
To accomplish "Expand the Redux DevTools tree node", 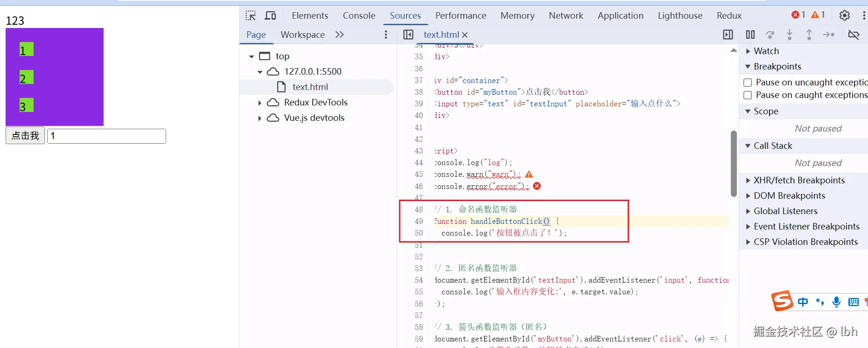I will click(260, 103).
